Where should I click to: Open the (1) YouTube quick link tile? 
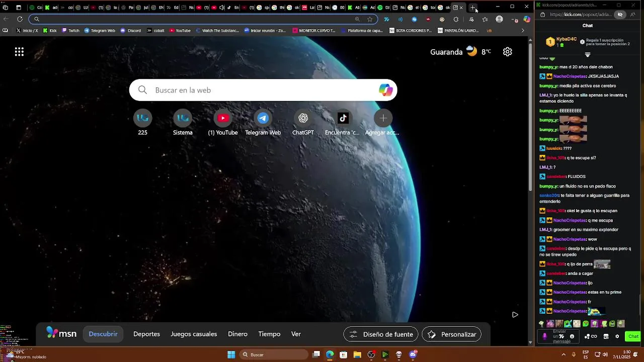(x=223, y=123)
